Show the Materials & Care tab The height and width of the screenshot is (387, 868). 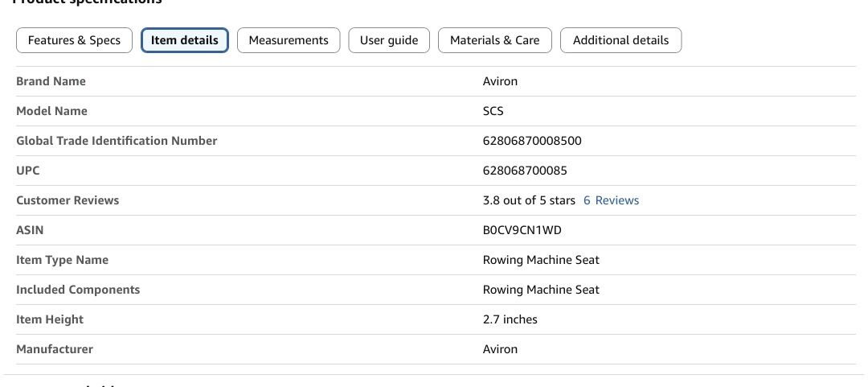tap(494, 40)
